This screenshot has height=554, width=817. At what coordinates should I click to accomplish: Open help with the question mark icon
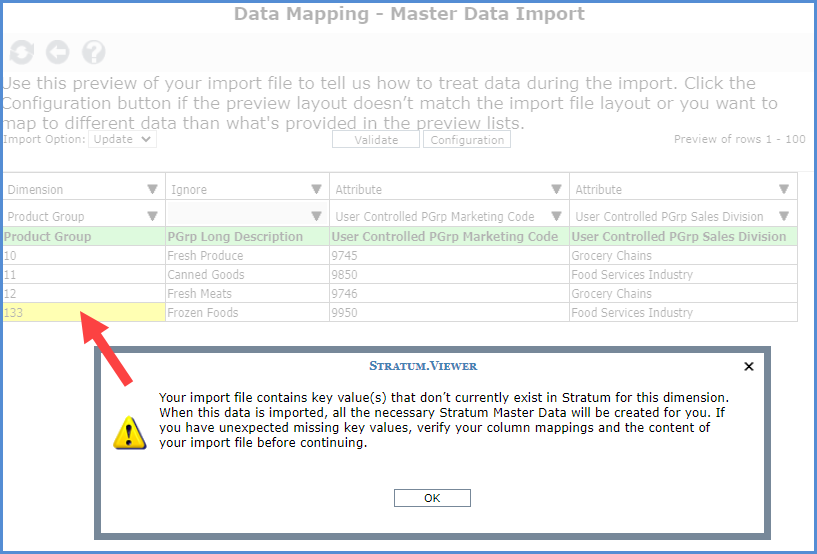[93, 52]
